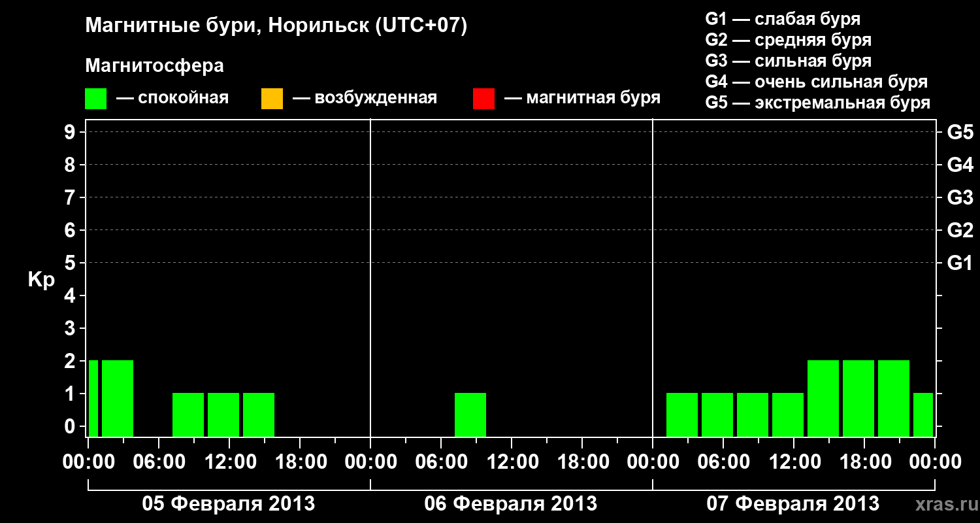Click the G3 label on right axis
Image resolution: width=980 pixels, height=523 pixels.
[x=960, y=198]
